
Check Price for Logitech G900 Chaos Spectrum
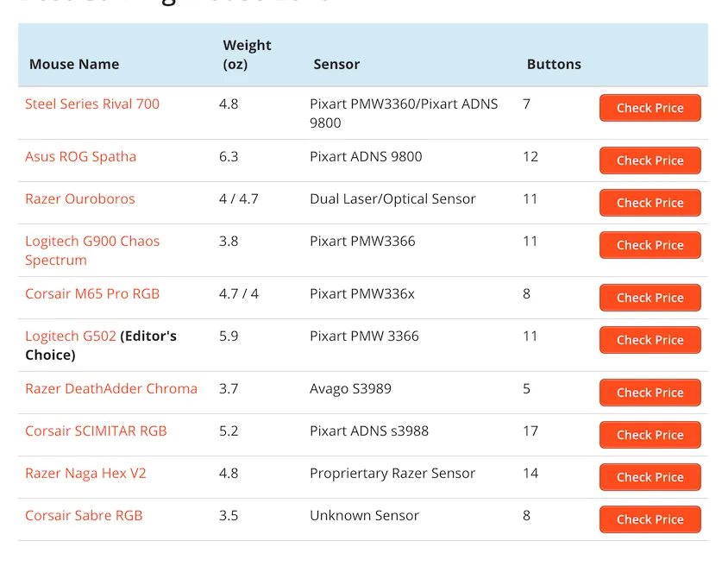(x=650, y=245)
